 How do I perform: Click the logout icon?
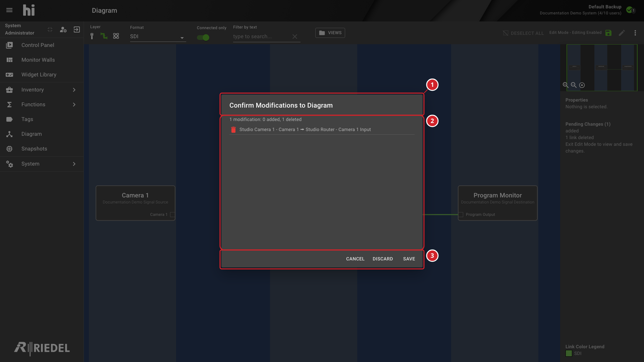[x=77, y=29]
